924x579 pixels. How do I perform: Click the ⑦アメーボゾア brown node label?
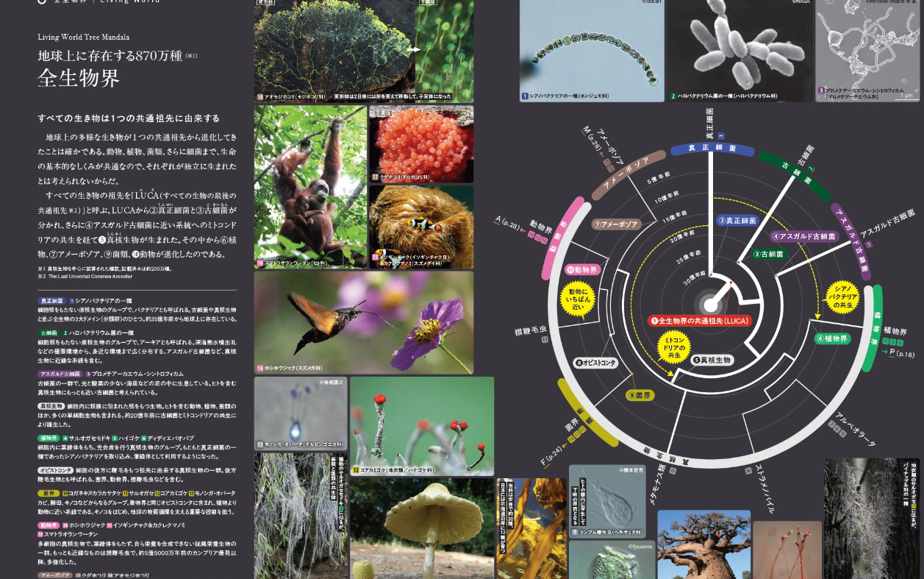tap(617, 224)
